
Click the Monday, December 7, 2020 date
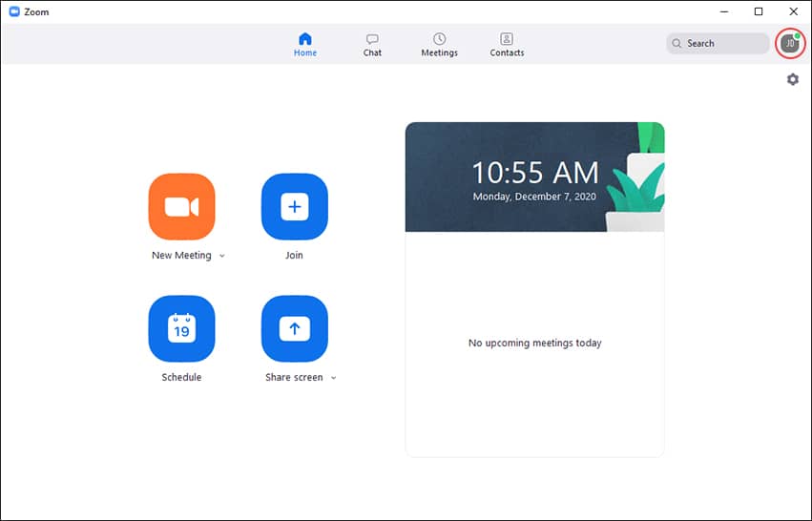pos(534,197)
